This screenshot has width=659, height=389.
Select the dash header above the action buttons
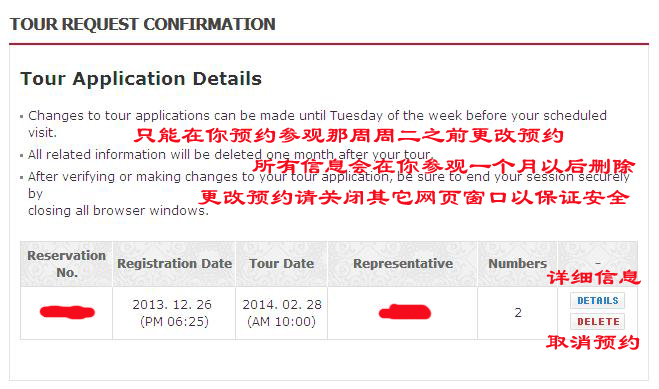(x=598, y=264)
